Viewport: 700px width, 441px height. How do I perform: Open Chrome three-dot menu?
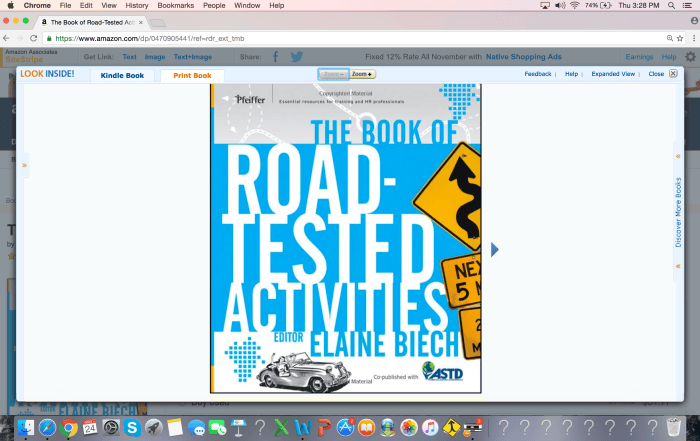pyautogui.click(x=694, y=38)
